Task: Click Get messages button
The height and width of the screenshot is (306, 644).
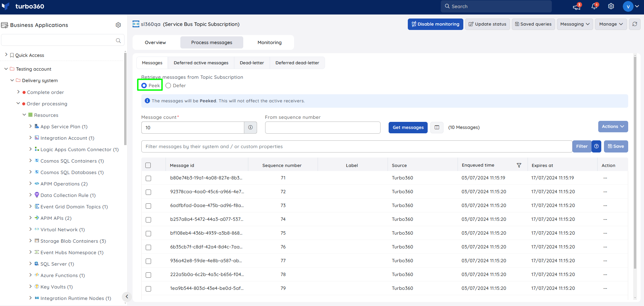Action: (408, 128)
